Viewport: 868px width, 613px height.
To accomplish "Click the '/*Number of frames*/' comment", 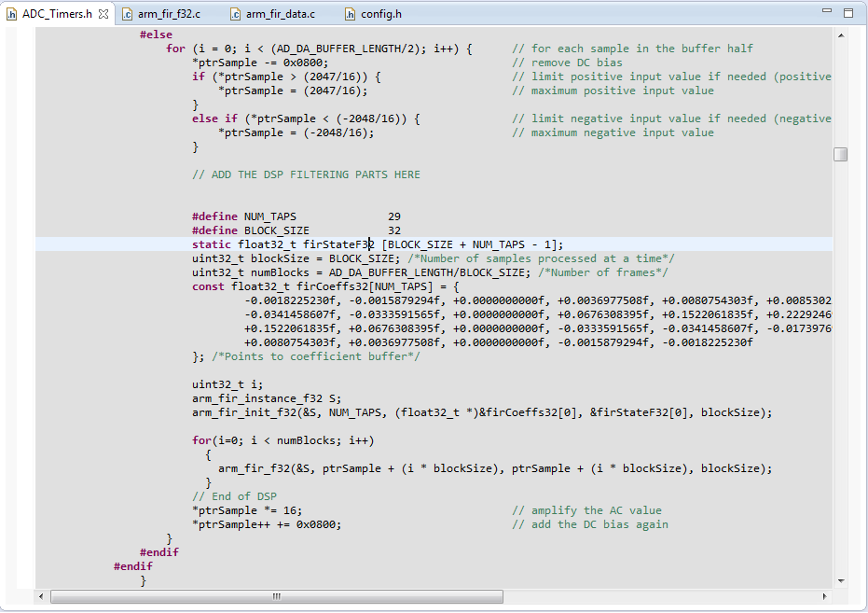I will point(603,272).
